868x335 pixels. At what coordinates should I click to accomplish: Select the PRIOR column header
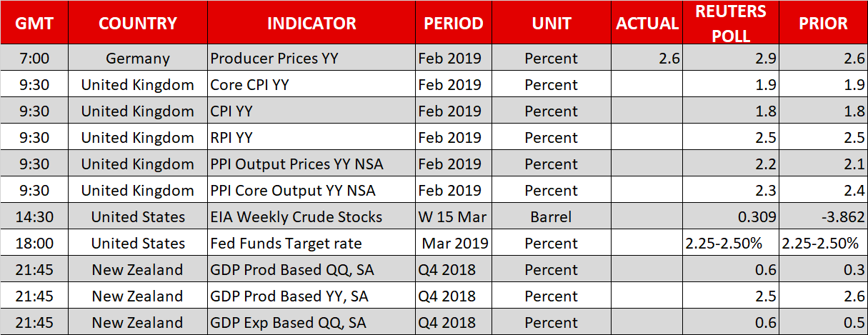click(x=823, y=23)
